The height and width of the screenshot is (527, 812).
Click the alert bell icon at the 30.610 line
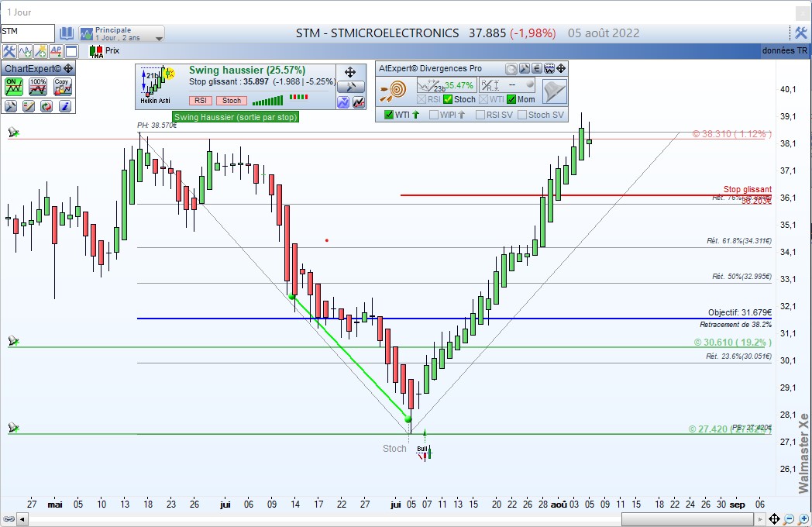click(x=14, y=341)
